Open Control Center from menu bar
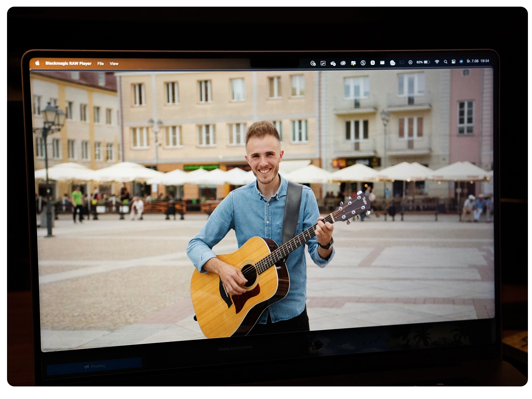532x399 pixels. pyautogui.click(x=453, y=62)
